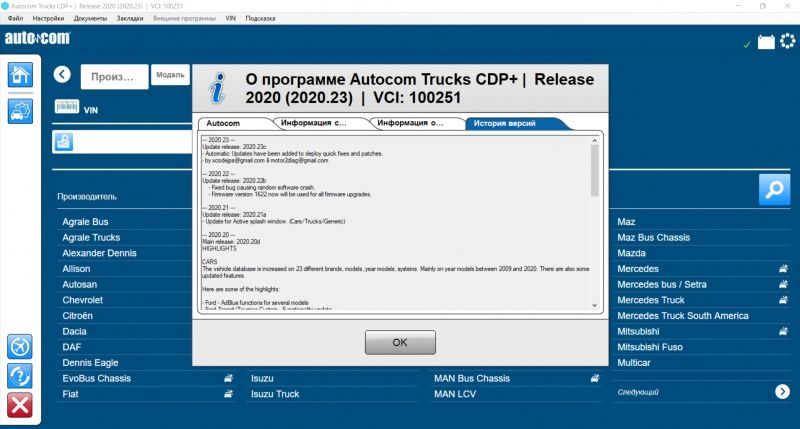Click the car icon next to Mercedes Truck
Image resolution: width=800 pixels, height=429 pixels.
[x=783, y=300]
